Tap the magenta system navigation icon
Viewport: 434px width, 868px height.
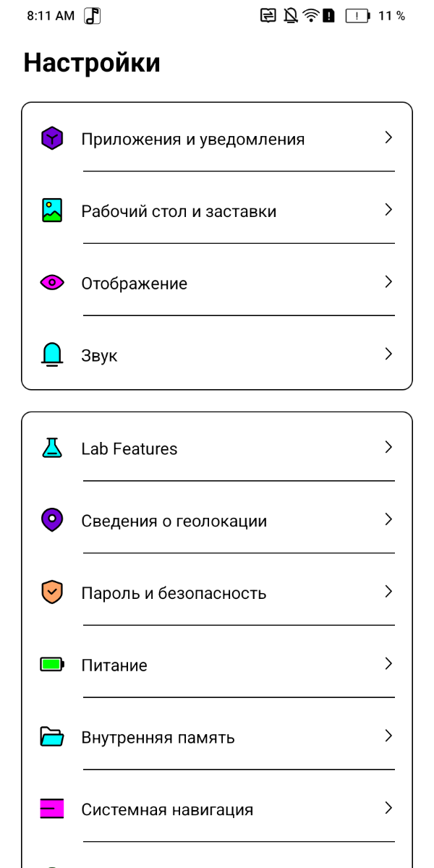click(52, 809)
